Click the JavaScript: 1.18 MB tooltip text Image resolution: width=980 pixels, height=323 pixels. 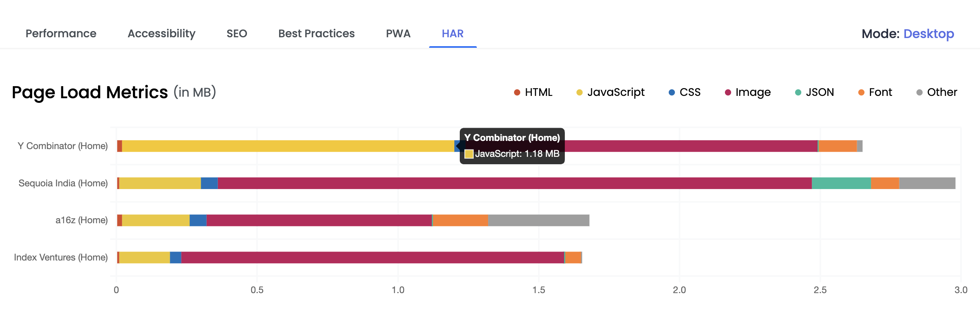coord(517,154)
